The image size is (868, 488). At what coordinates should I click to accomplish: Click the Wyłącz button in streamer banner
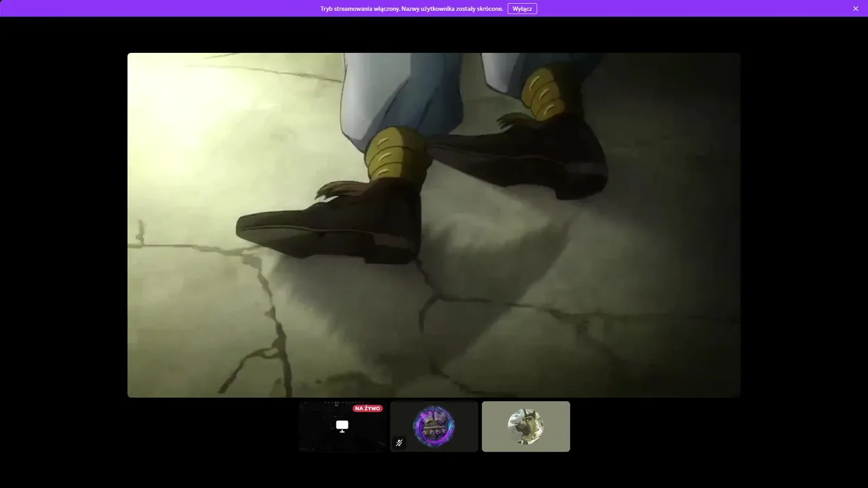tap(522, 9)
